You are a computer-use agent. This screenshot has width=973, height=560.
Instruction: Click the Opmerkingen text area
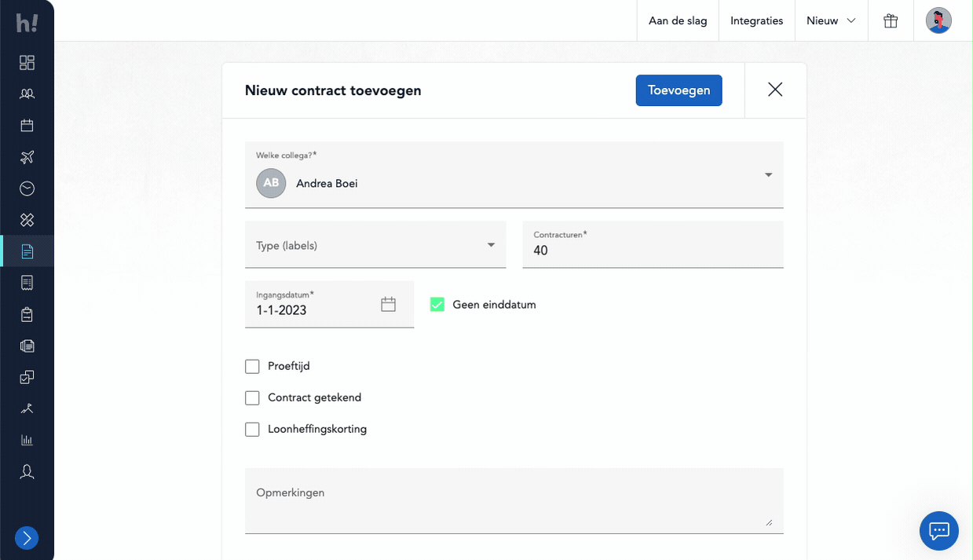514,501
